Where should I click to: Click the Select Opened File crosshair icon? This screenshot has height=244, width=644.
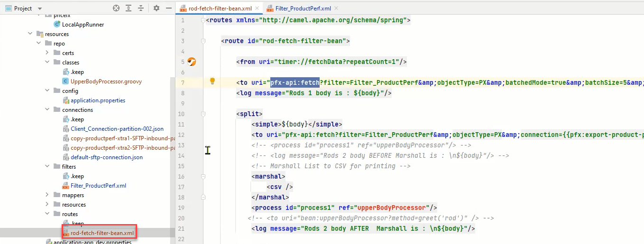(x=116, y=9)
